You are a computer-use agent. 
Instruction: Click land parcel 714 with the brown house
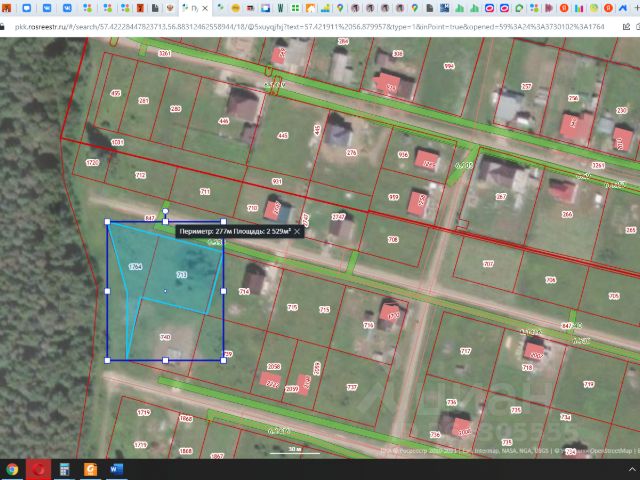tap(243, 291)
